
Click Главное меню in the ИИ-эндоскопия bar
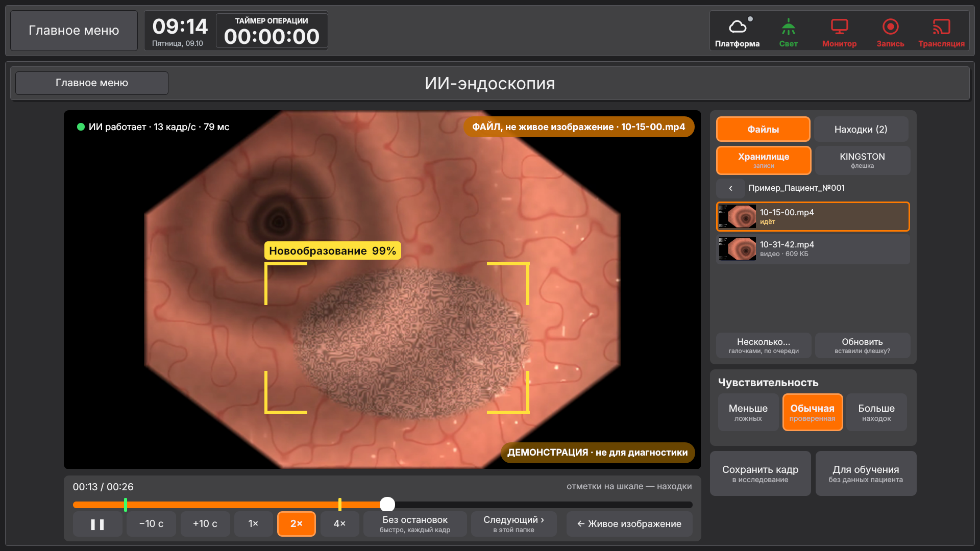click(92, 83)
